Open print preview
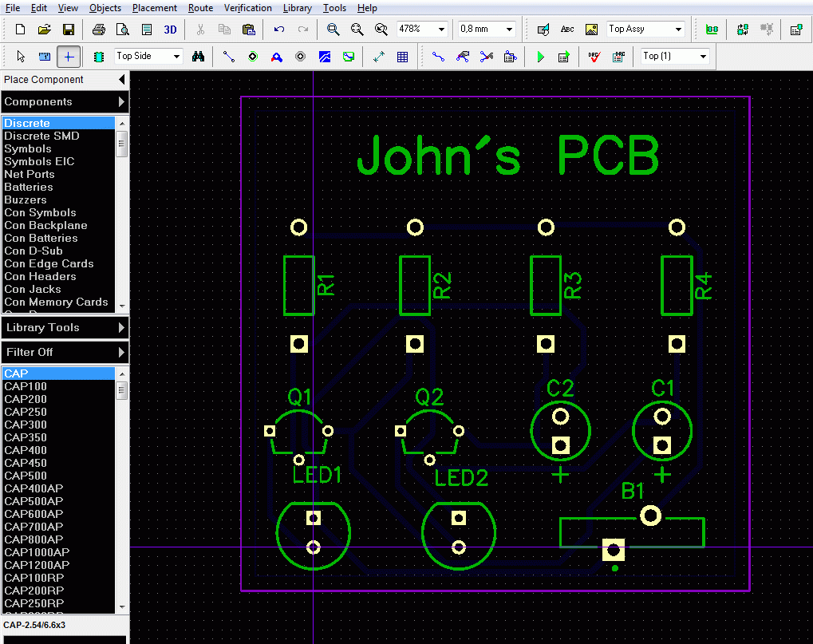 [123, 30]
